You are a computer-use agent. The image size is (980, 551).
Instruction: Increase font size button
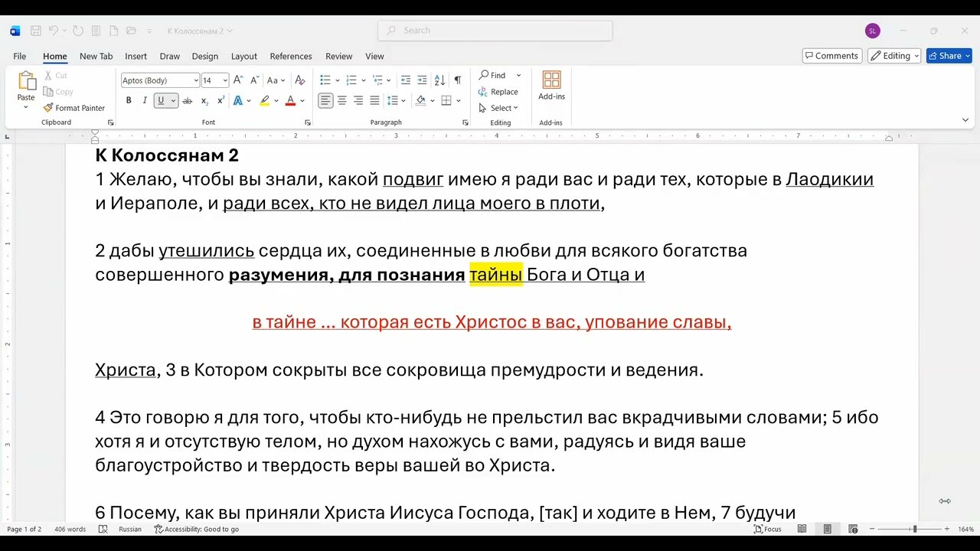coord(238,80)
